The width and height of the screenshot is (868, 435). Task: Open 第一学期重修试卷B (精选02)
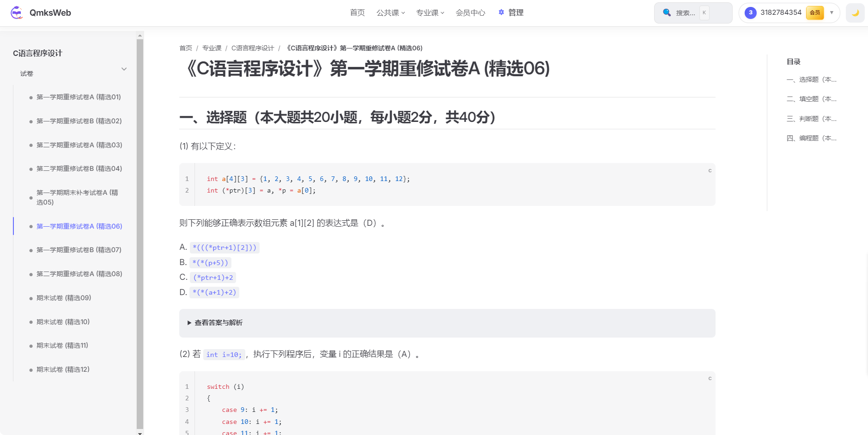click(x=79, y=121)
